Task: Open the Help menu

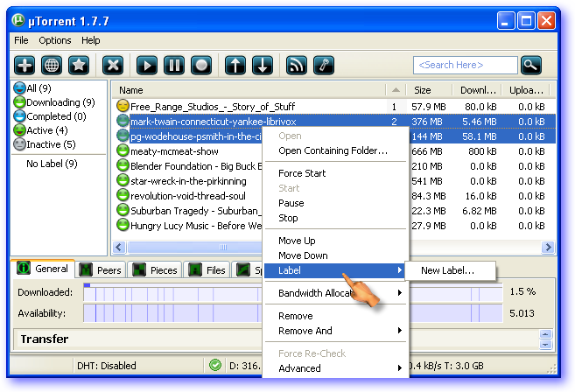Action: coord(90,40)
